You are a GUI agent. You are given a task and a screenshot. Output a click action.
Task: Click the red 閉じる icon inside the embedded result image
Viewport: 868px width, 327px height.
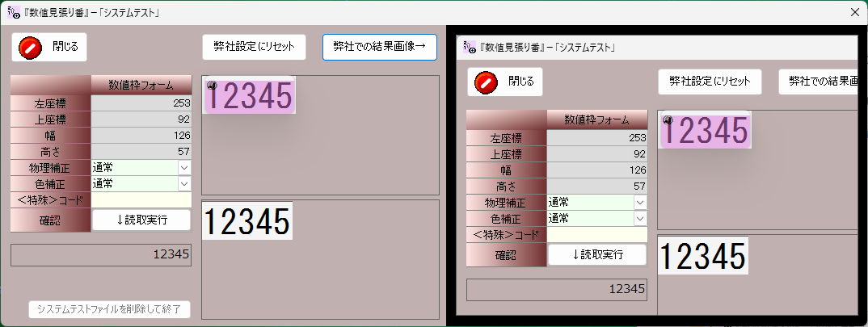[x=486, y=82]
